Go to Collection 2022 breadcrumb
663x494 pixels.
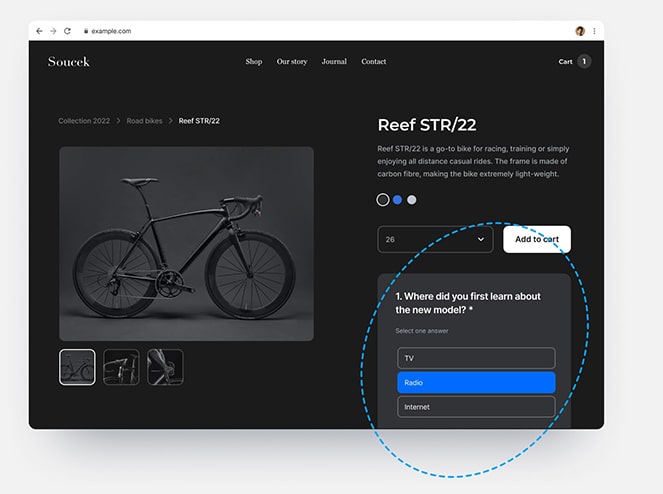[x=84, y=121]
